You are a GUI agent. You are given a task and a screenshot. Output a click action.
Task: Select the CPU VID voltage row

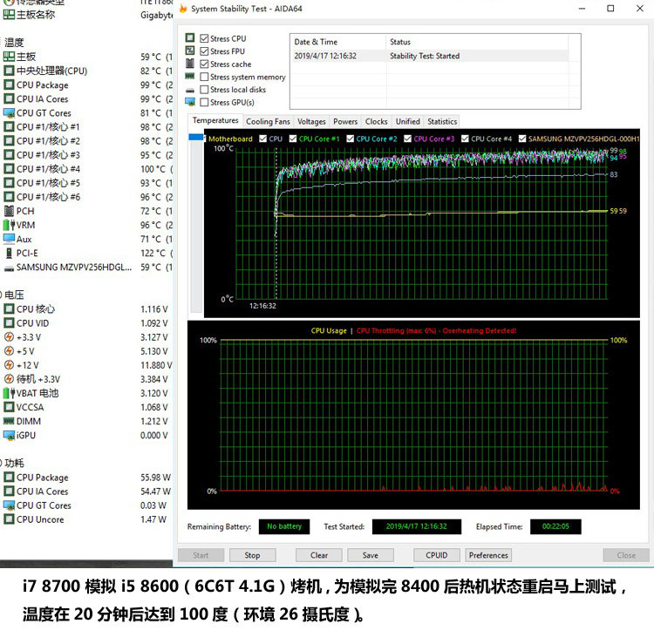tap(86, 323)
